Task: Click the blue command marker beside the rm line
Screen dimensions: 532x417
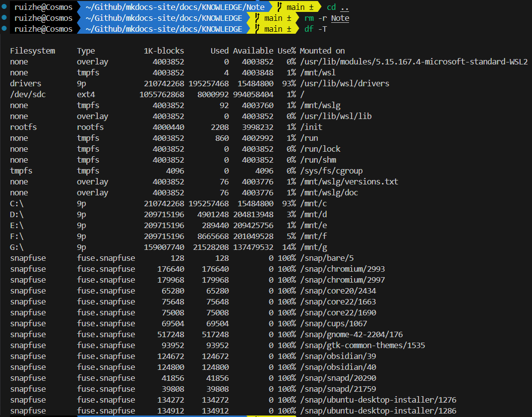Action: [x=4, y=18]
